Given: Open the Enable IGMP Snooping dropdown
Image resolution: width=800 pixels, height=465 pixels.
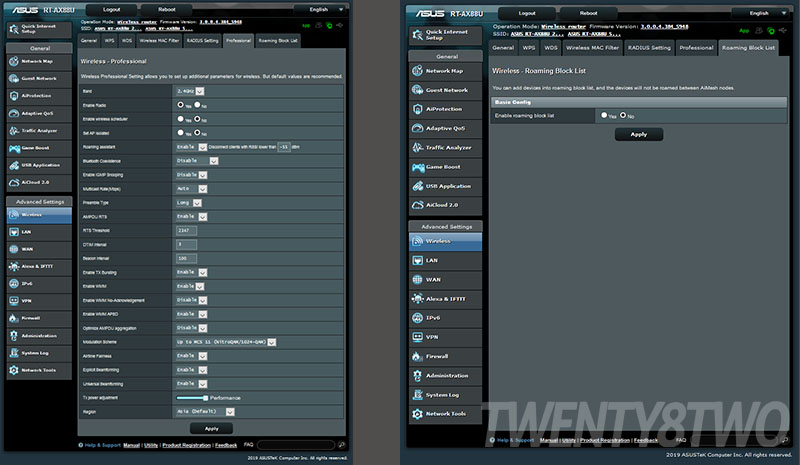Looking at the screenshot, I should (191, 175).
